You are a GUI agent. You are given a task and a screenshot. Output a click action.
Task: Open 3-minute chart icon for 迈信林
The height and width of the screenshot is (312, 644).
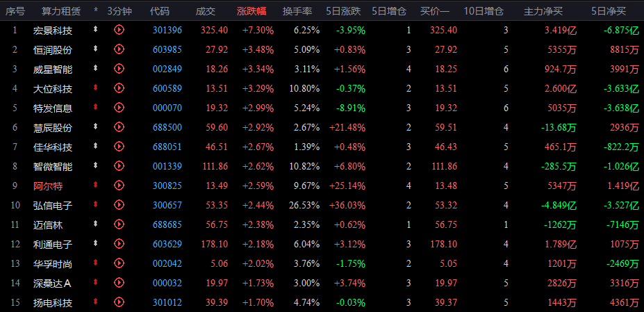[x=119, y=224]
